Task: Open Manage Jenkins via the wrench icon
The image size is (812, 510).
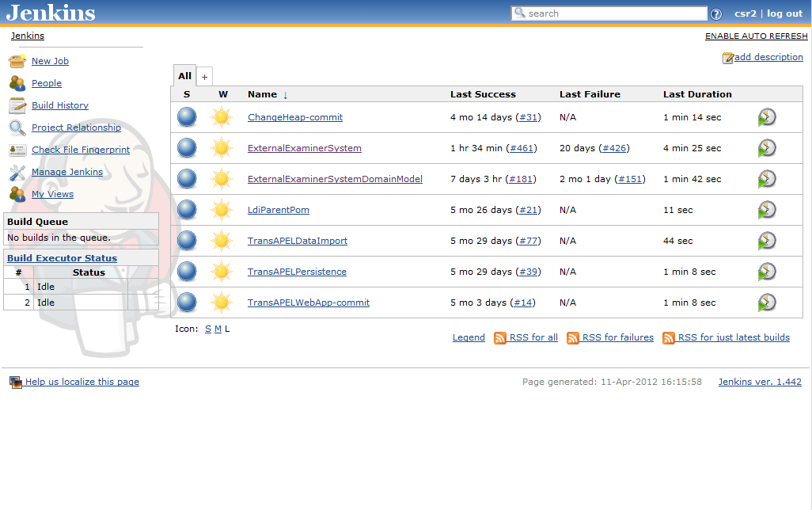Action: pos(17,171)
